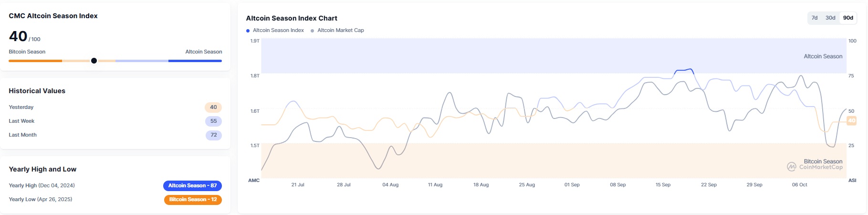Viewport: 868px width, 215px height.
Task: Click the 22 Sep date marker
Action: click(709, 185)
